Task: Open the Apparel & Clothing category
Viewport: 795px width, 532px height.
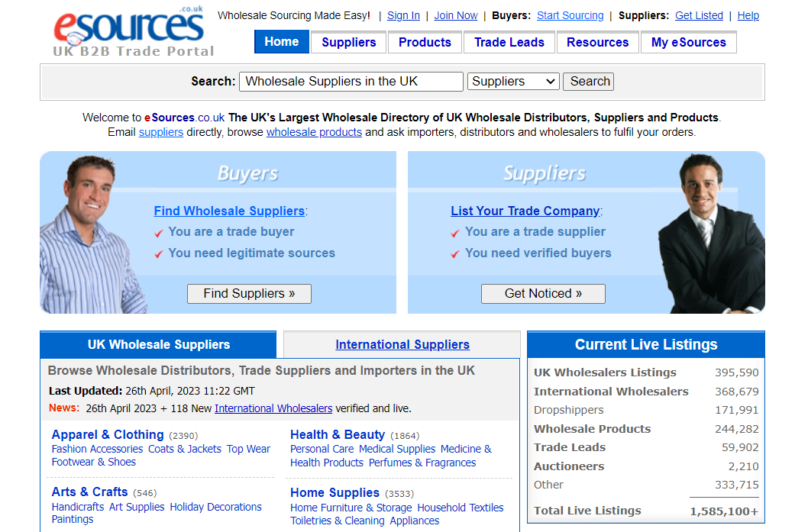Action: coord(108,434)
